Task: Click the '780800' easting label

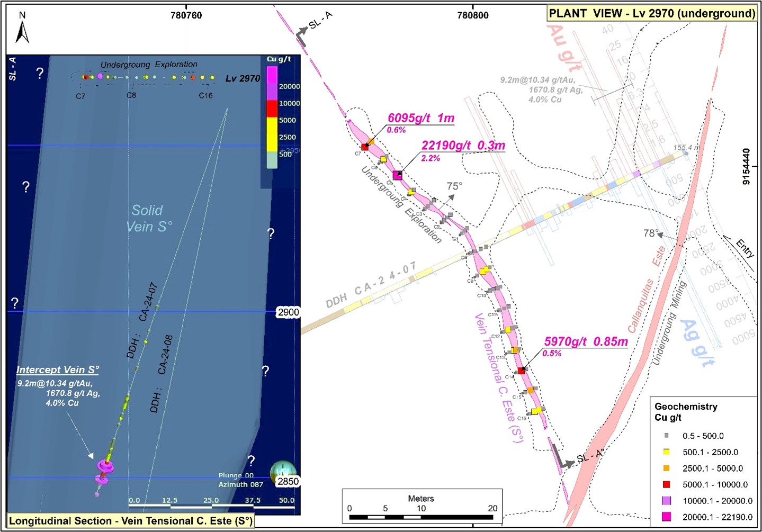Action: coord(473,15)
